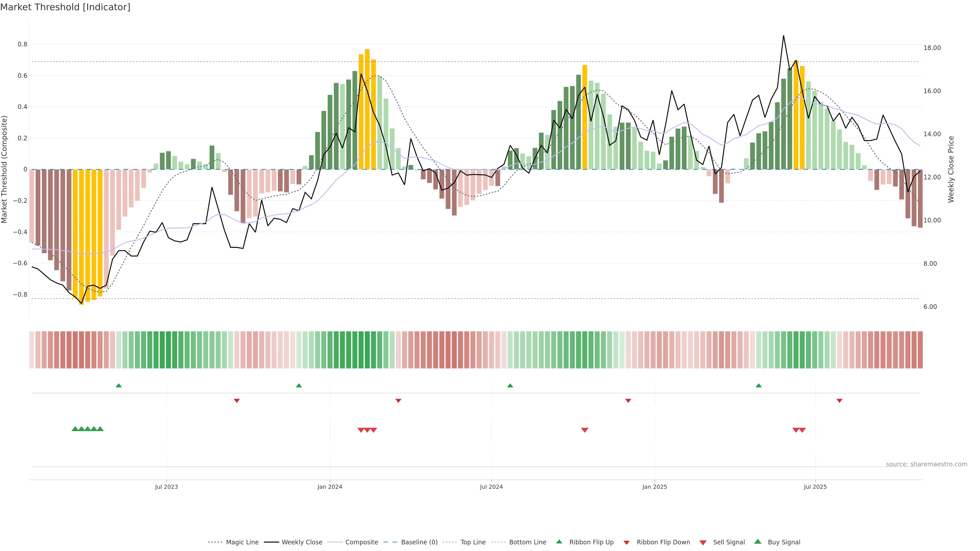Toggle Baseline (0) legend entry

pyautogui.click(x=419, y=542)
